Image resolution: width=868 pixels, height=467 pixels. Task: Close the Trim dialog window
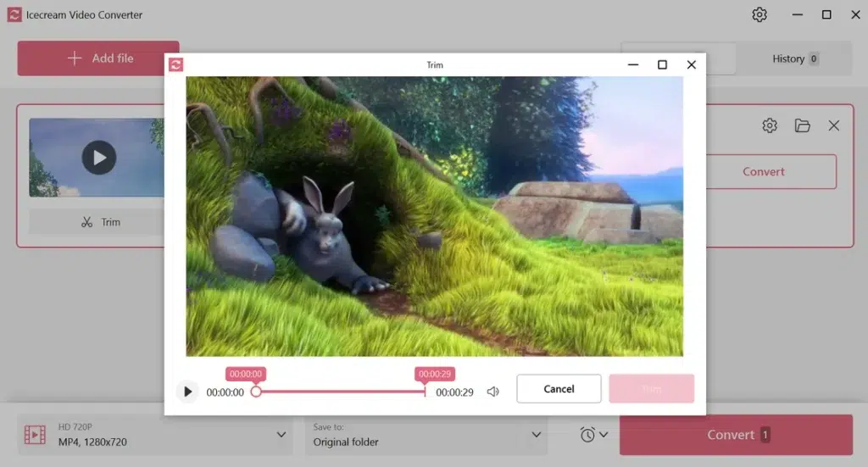point(692,64)
